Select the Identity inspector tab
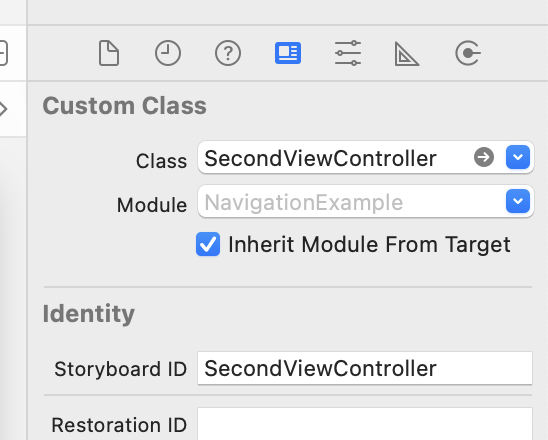The image size is (548, 440). 288,53
